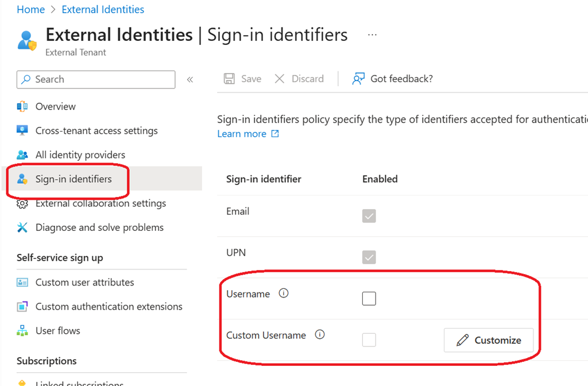Collapse the sidebar with double chevron
This screenshot has height=386, width=588.
(190, 79)
